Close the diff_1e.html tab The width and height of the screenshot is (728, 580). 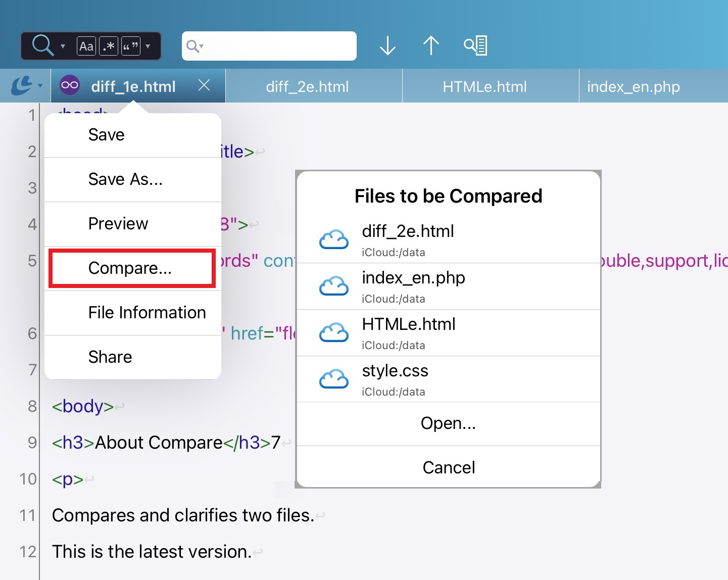204,85
